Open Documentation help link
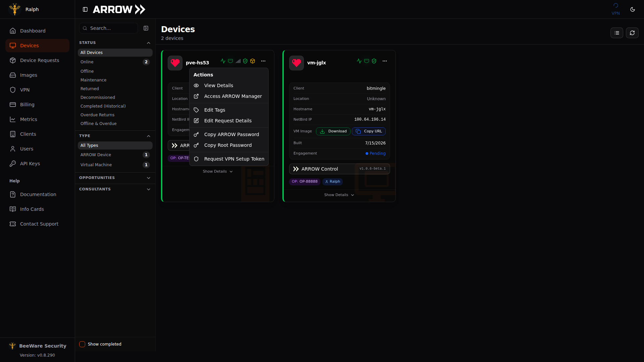The image size is (644, 362). 37,194
